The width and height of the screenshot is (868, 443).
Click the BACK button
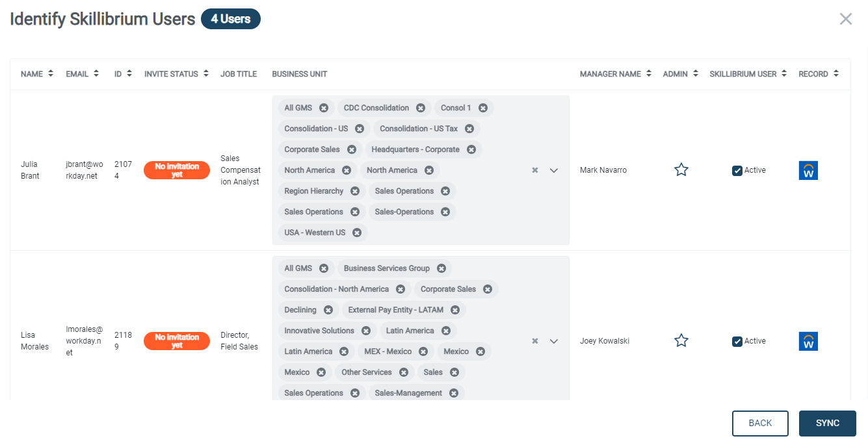tap(760, 423)
